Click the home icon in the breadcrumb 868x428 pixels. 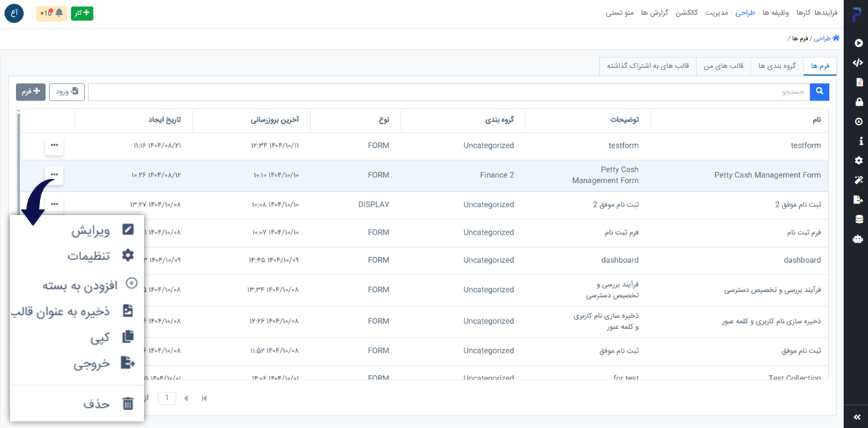tap(835, 38)
